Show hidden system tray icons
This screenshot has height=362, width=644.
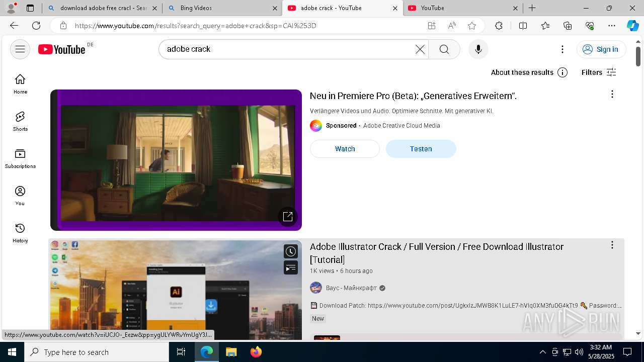pyautogui.click(x=542, y=352)
